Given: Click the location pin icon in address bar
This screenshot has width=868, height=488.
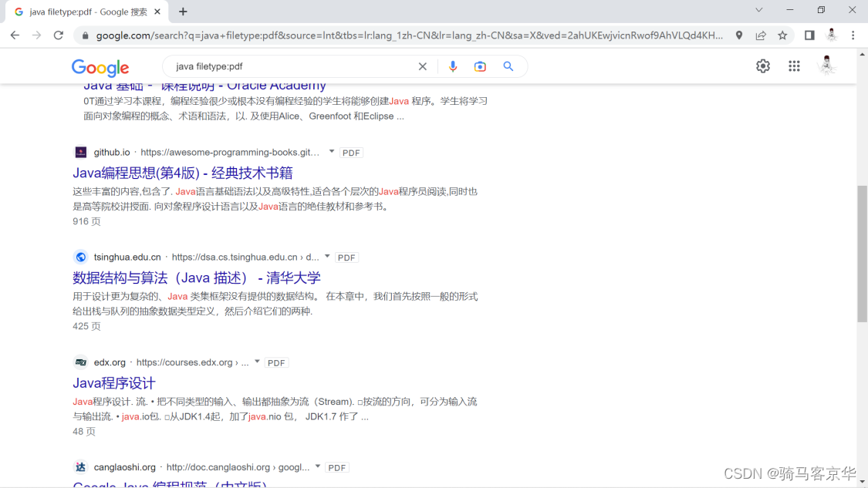Looking at the screenshot, I should pos(739,35).
